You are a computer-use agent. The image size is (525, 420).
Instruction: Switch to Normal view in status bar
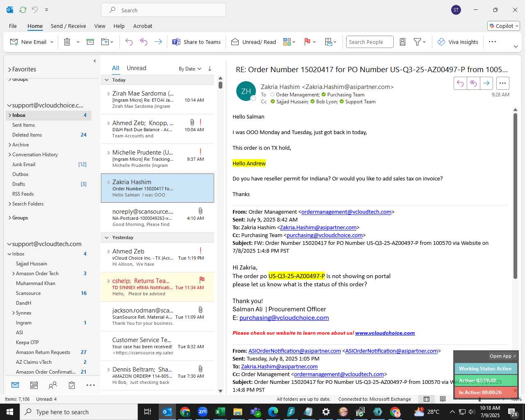coord(427,399)
